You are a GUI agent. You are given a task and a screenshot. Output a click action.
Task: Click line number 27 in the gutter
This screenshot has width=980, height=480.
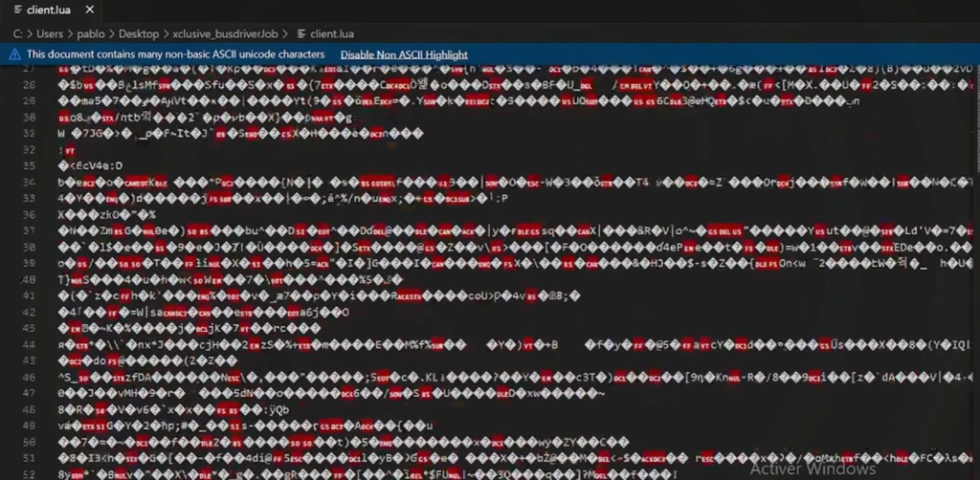(30, 69)
